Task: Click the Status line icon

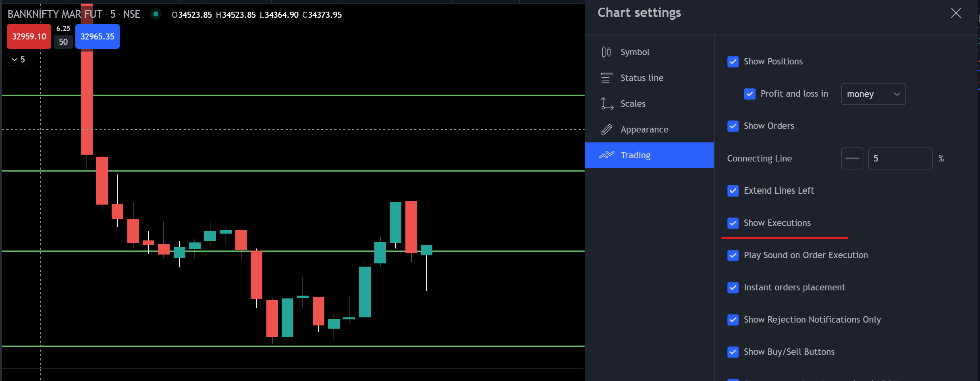Action: click(x=606, y=78)
